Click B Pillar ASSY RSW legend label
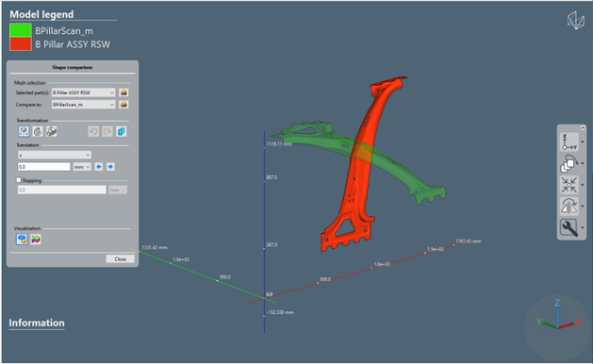Screen dimensions: 593x364 coord(73,44)
